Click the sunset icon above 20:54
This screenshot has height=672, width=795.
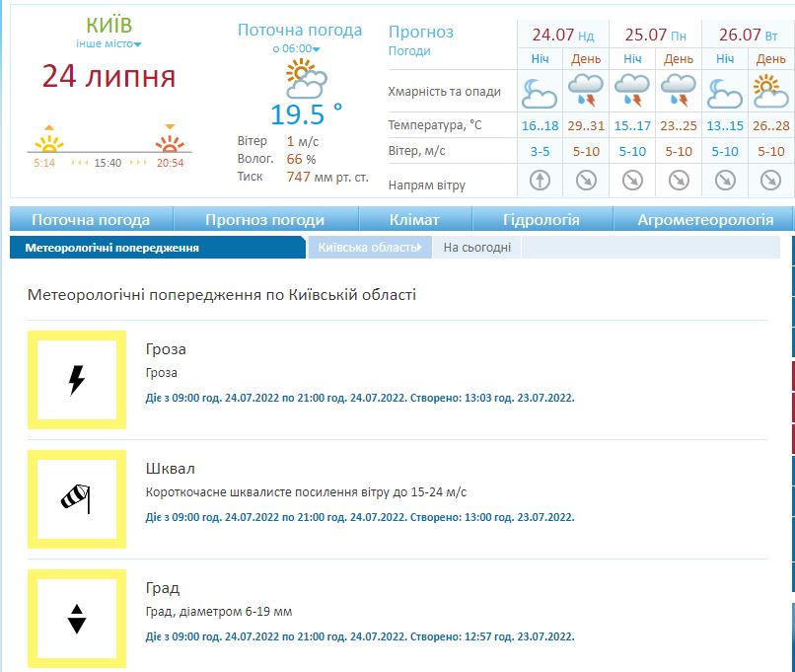coord(170,139)
